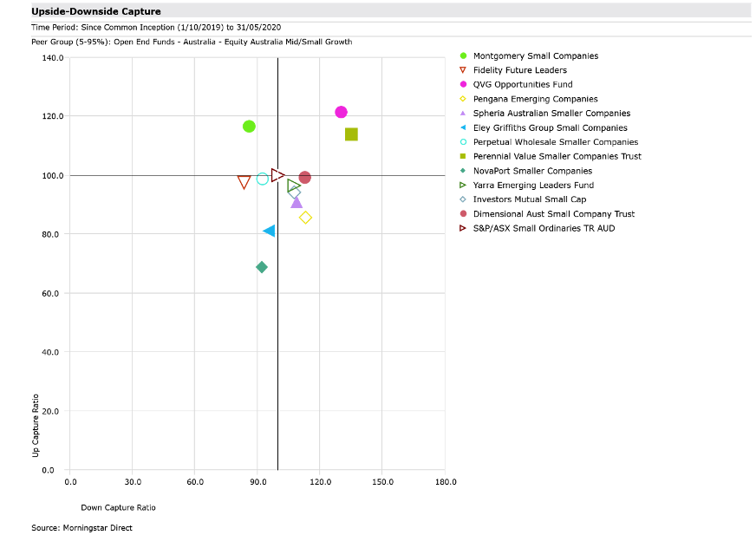The image size is (756, 548).
Task: Click legend marker for S&P/ASX Small Ordinaries
Action: tap(463, 228)
